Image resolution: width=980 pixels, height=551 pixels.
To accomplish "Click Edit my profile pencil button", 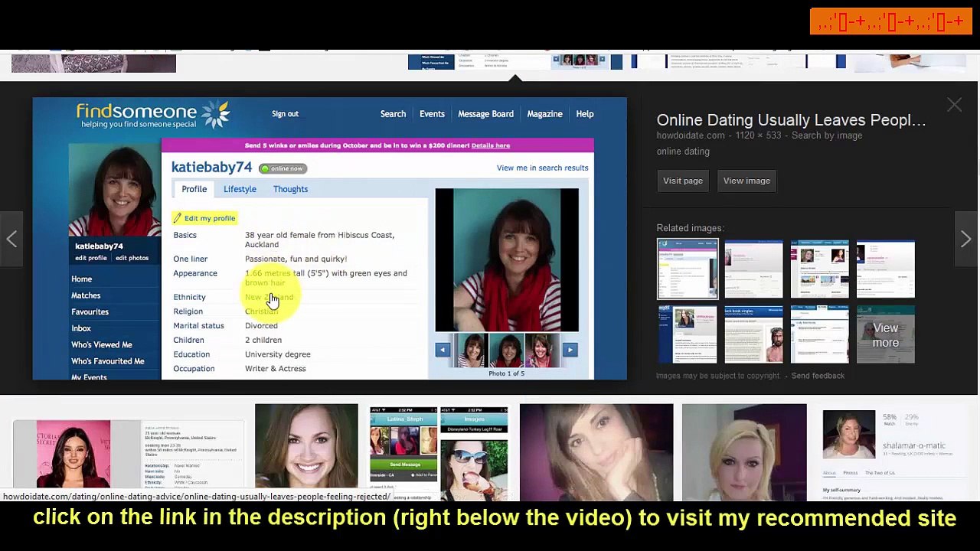I will 204,218.
